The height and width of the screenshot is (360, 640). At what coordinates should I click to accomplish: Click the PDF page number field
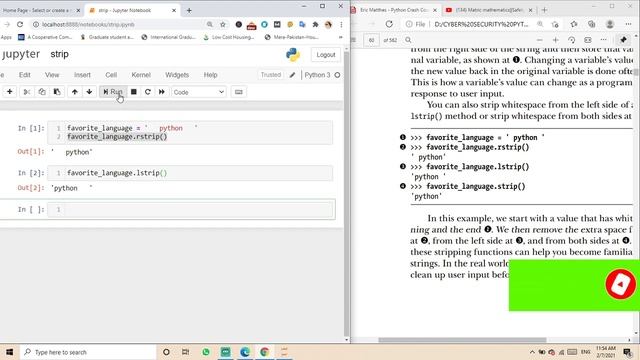[x=371, y=40]
